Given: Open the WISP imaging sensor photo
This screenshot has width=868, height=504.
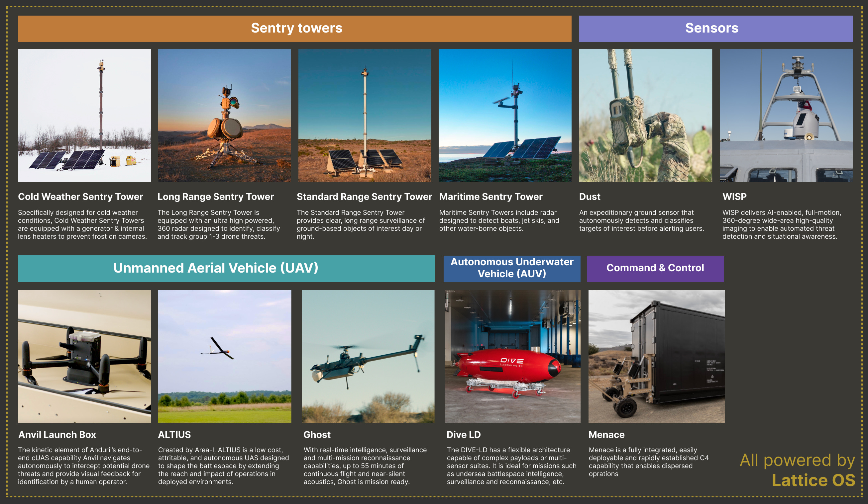Looking at the screenshot, I should coord(786,115).
